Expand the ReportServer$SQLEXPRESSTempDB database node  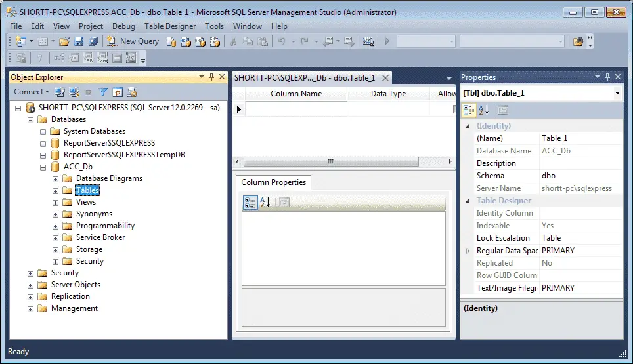tap(43, 155)
